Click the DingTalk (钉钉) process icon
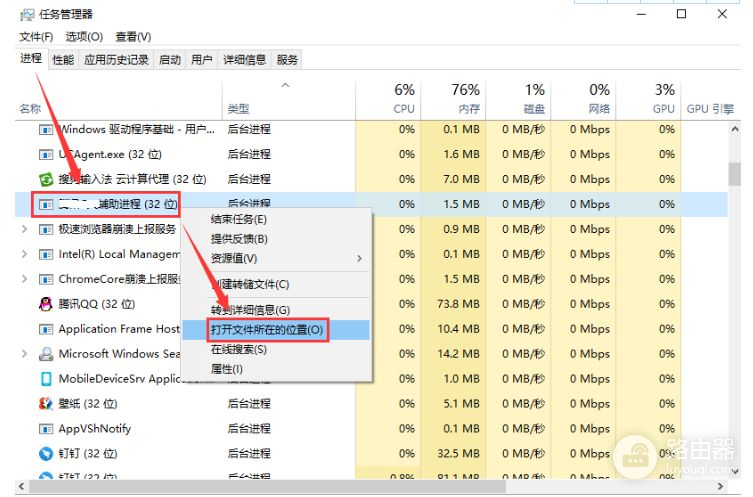The image size is (753, 497). 45,454
